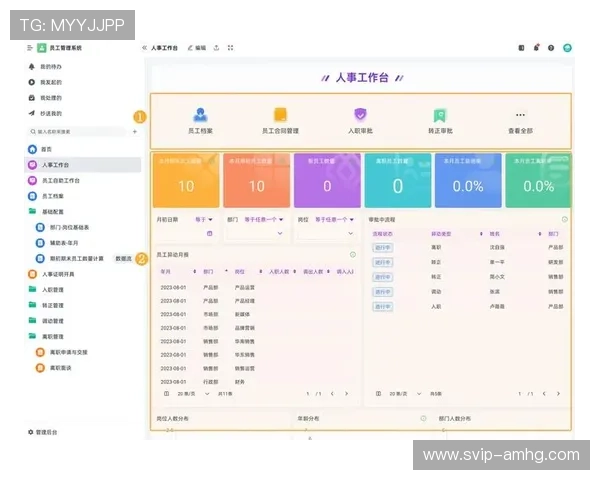Open the 员工档案 shortcut icon

click(x=200, y=114)
